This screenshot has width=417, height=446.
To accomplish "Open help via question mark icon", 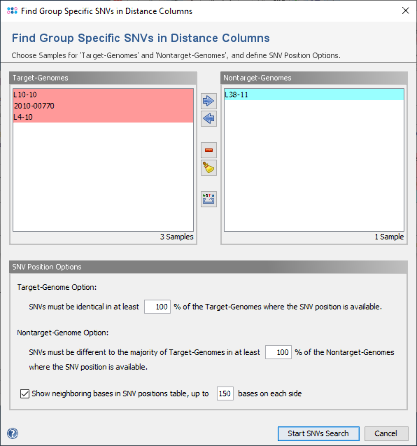I will click(x=13, y=433).
